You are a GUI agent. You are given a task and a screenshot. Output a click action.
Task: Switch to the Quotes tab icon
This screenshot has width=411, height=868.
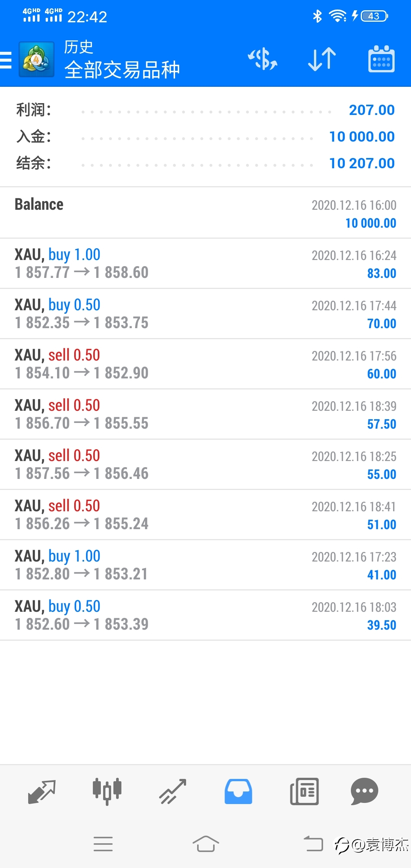coord(42,791)
